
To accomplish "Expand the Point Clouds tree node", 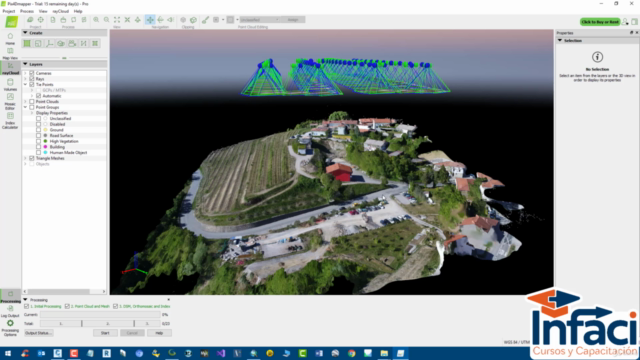I will 25,102.
